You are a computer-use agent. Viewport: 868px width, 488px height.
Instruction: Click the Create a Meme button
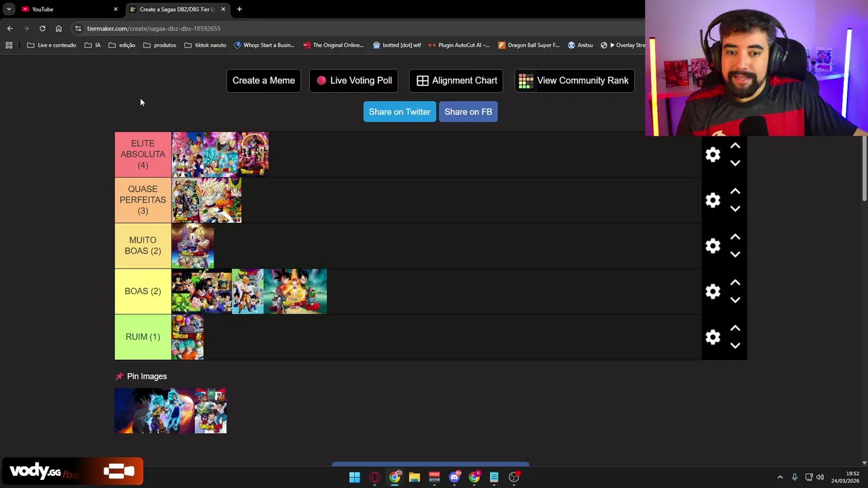[263, 81]
